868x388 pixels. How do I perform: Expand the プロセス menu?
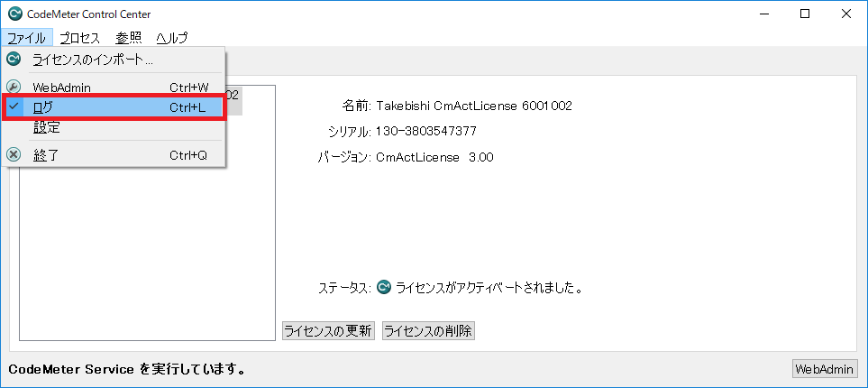tap(80, 38)
